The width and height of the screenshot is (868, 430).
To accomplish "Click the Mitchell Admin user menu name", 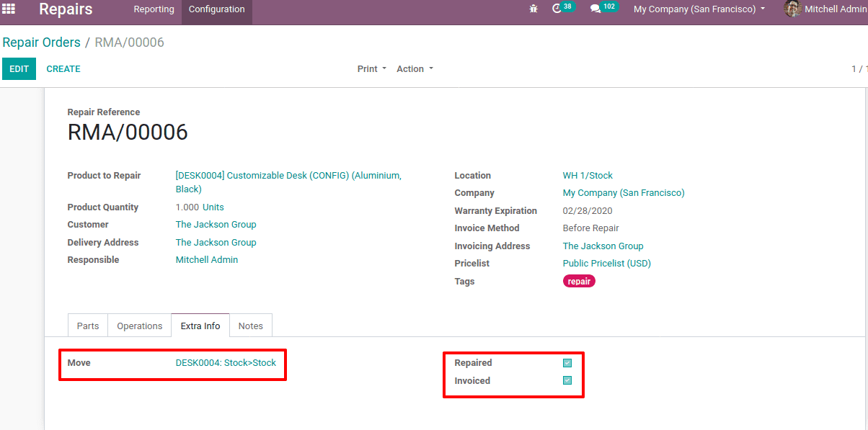I will coord(836,9).
